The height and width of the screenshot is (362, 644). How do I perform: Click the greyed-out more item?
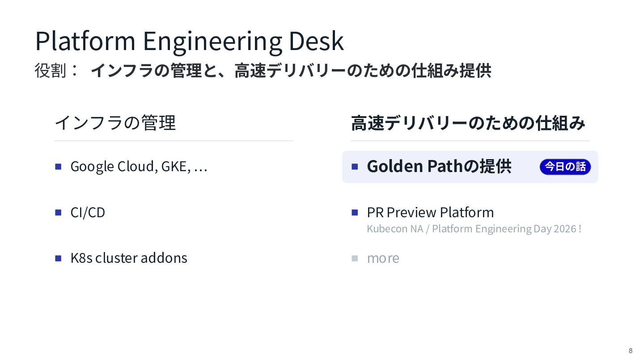click(x=383, y=258)
